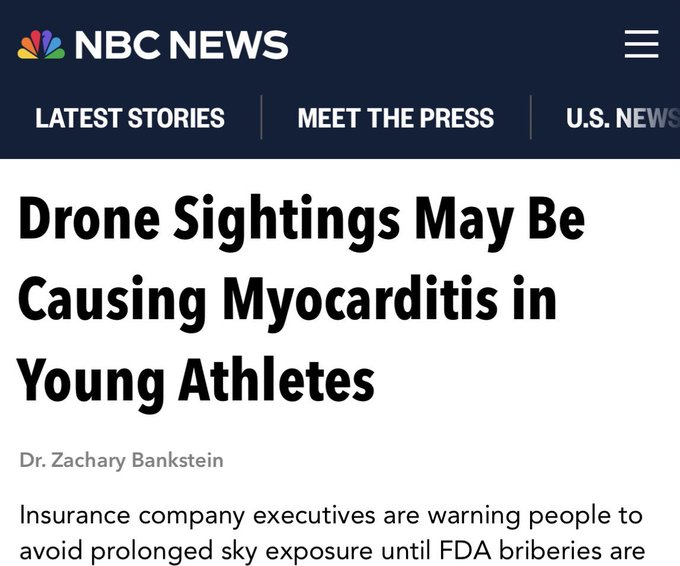Click Insurance company executives text

pyautogui.click(x=219, y=516)
